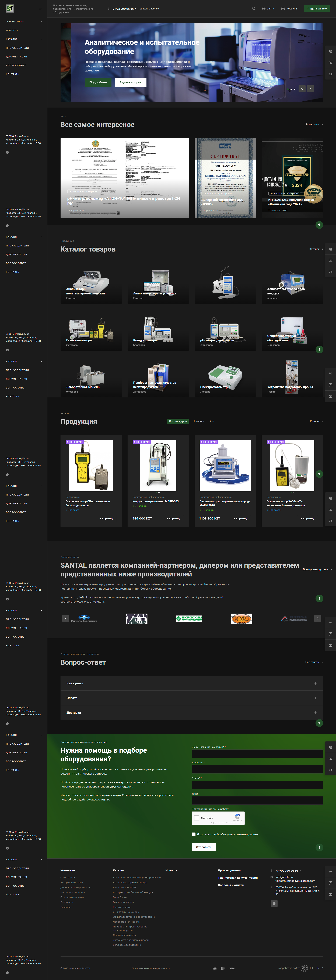The image size is (336, 980).
Task: Open Политика конфиденциальности link
Action: (151, 968)
